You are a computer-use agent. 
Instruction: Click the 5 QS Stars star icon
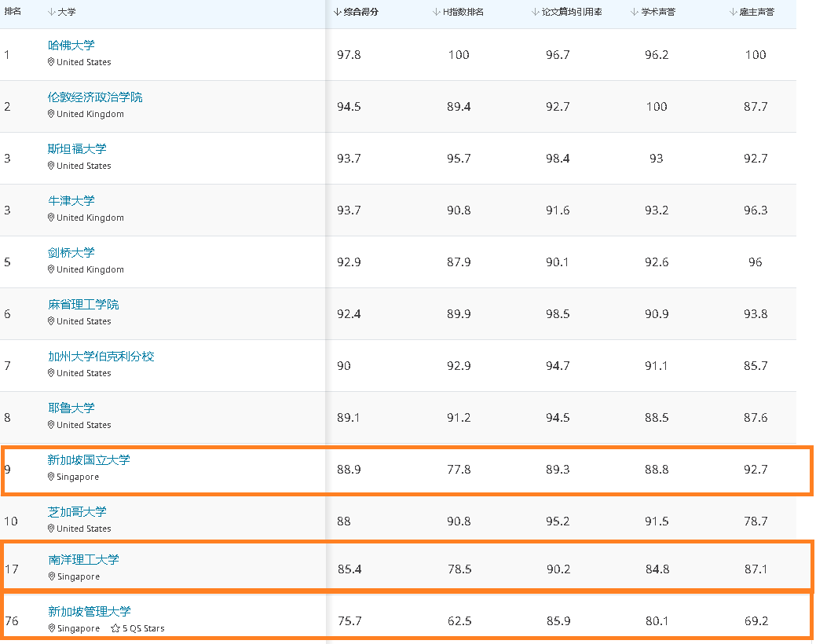[x=115, y=628]
